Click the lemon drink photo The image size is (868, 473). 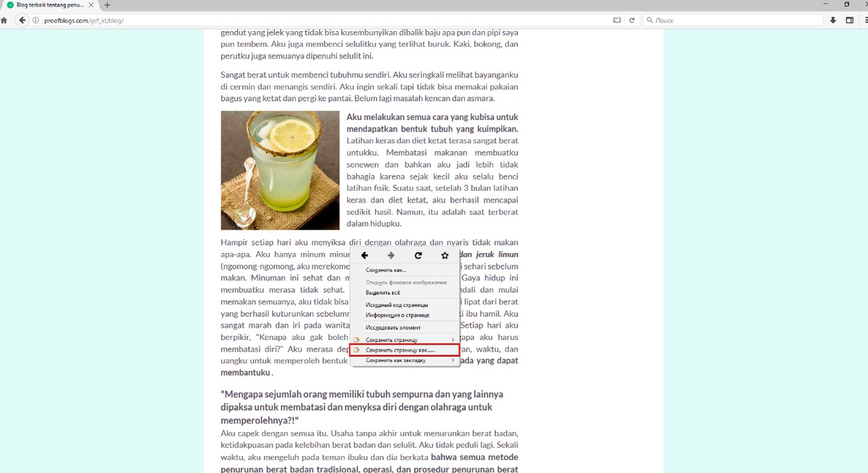click(280, 170)
